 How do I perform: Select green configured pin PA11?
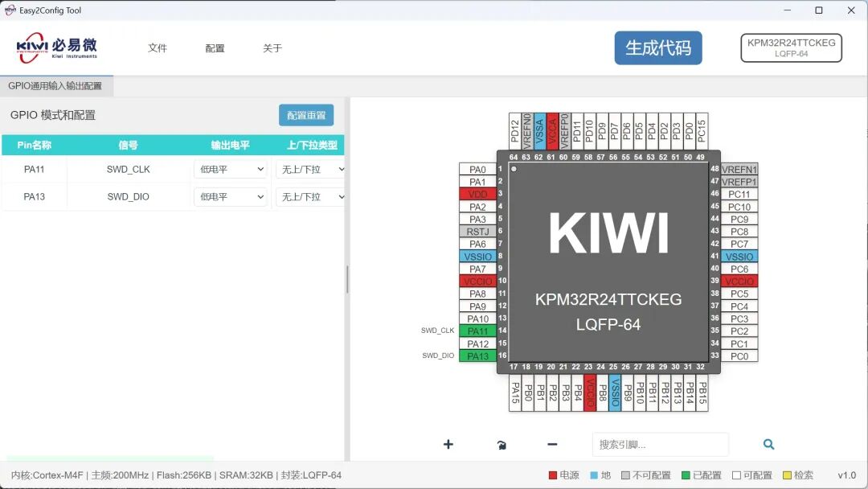477,331
